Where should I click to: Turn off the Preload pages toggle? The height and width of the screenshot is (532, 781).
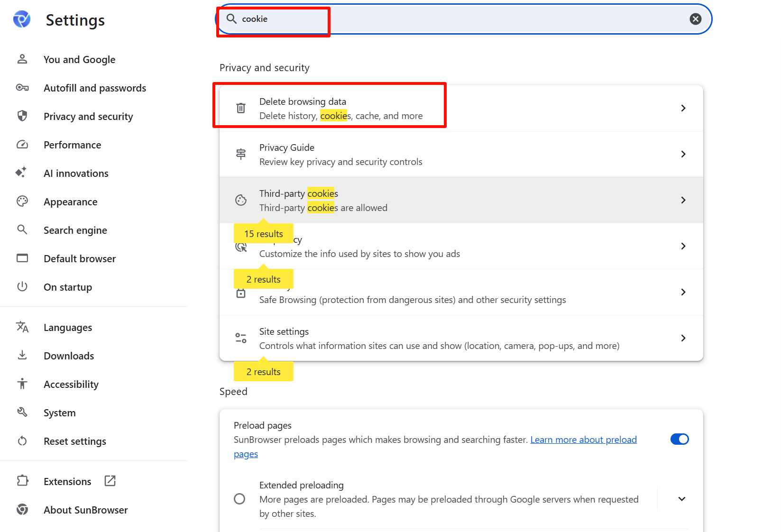coord(680,439)
